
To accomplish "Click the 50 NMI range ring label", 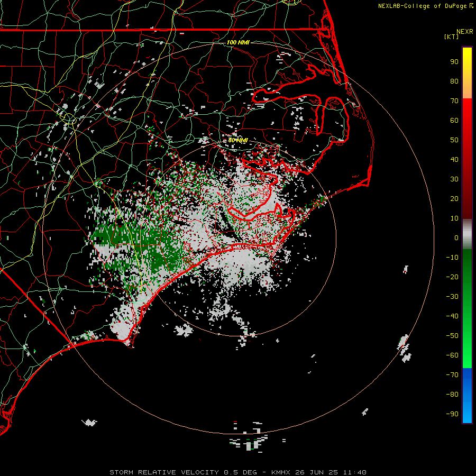I will coord(238,140).
